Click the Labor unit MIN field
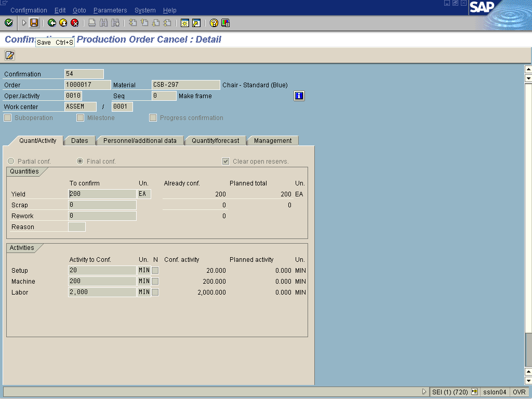The height and width of the screenshot is (399, 532). point(144,292)
